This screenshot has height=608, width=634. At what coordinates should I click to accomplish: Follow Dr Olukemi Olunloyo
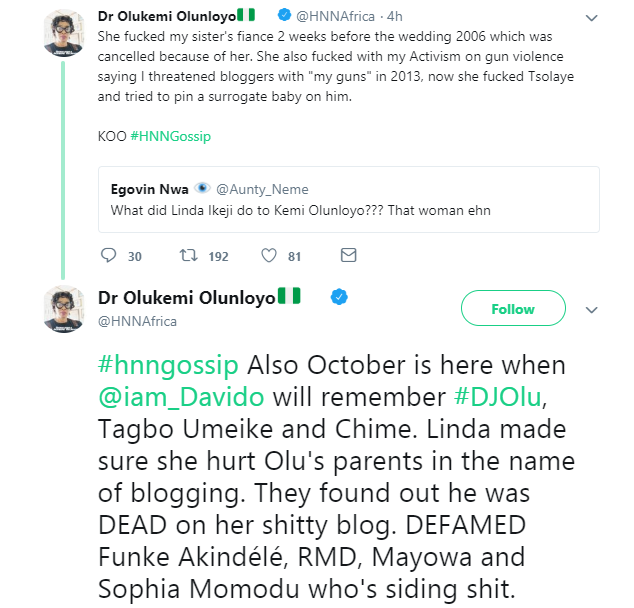point(512,309)
